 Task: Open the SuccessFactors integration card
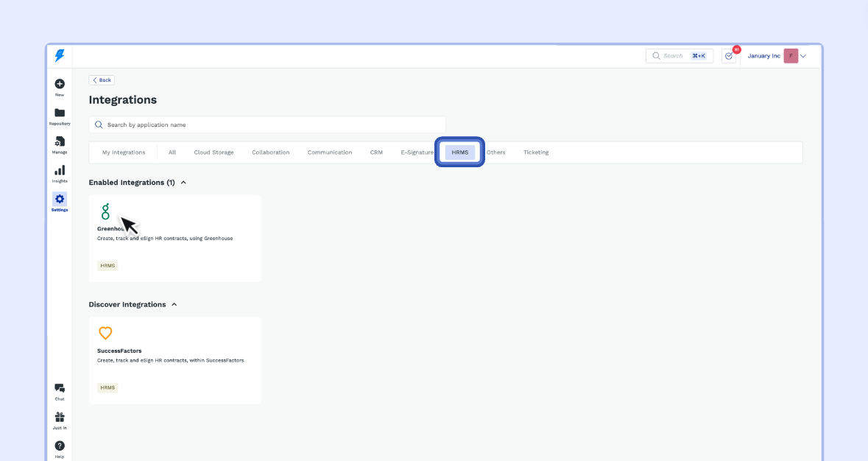tap(174, 360)
